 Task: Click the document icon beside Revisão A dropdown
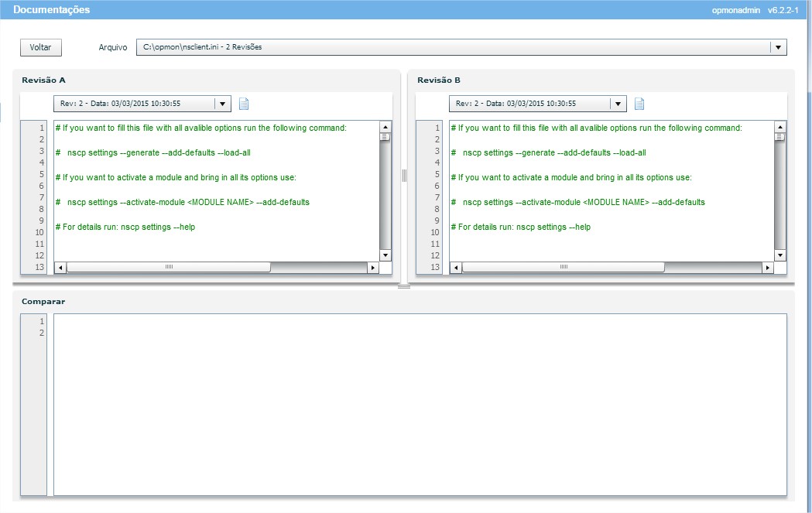point(244,104)
